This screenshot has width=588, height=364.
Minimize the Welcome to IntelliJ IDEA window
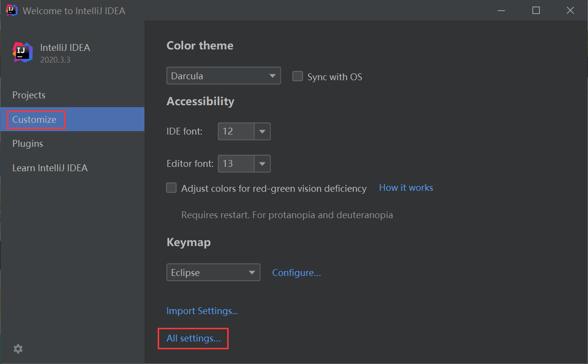502,10
